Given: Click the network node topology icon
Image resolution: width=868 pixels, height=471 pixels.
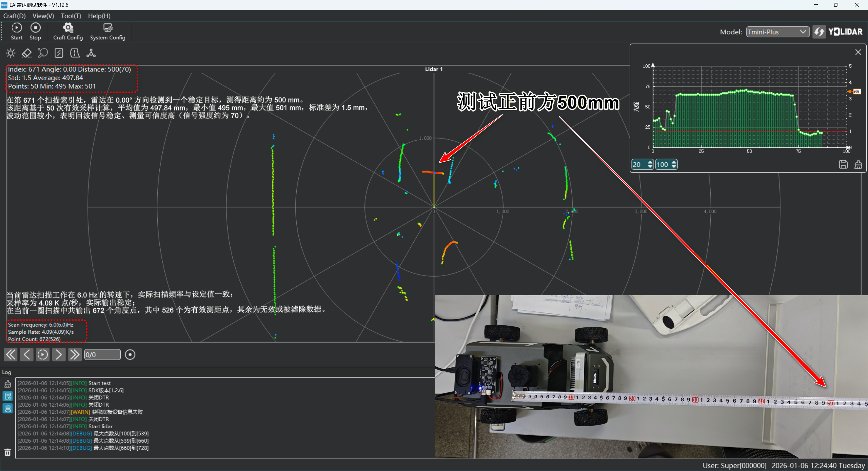Looking at the screenshot, I should tap(91, 53).
